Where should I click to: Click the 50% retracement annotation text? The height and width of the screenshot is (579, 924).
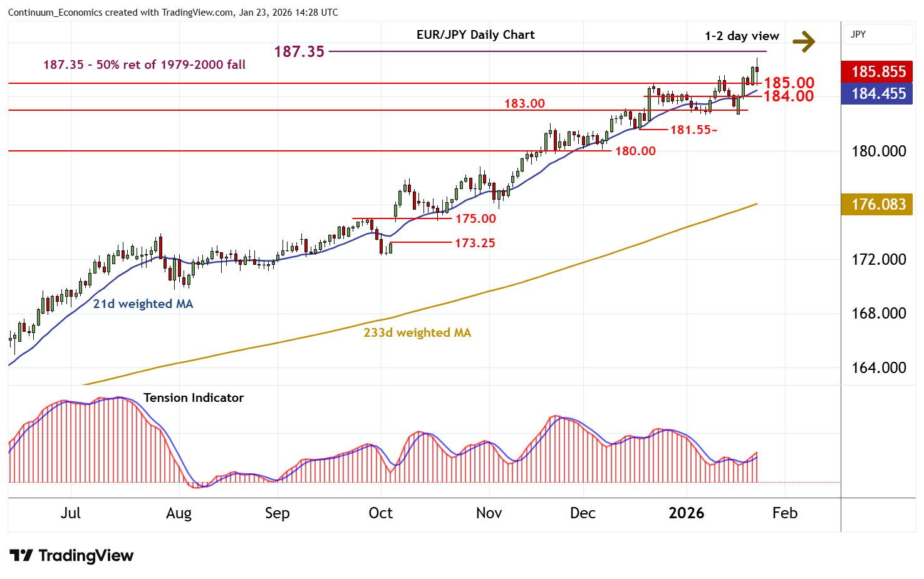[144, 65]
